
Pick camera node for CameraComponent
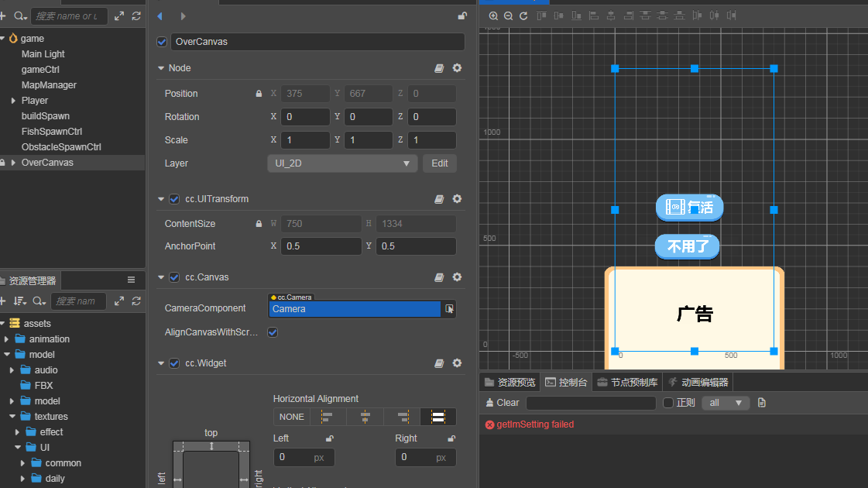pos(449,309)
